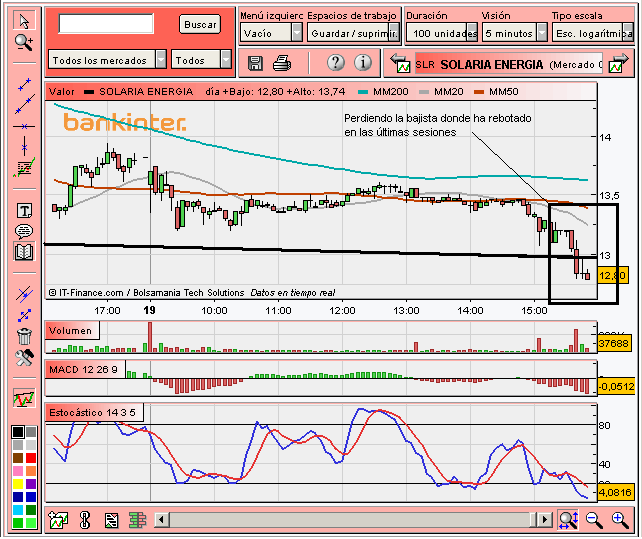Click the green stacked bars icon at bottom
This screenshot has width=642, height=539.
point(138,520)
